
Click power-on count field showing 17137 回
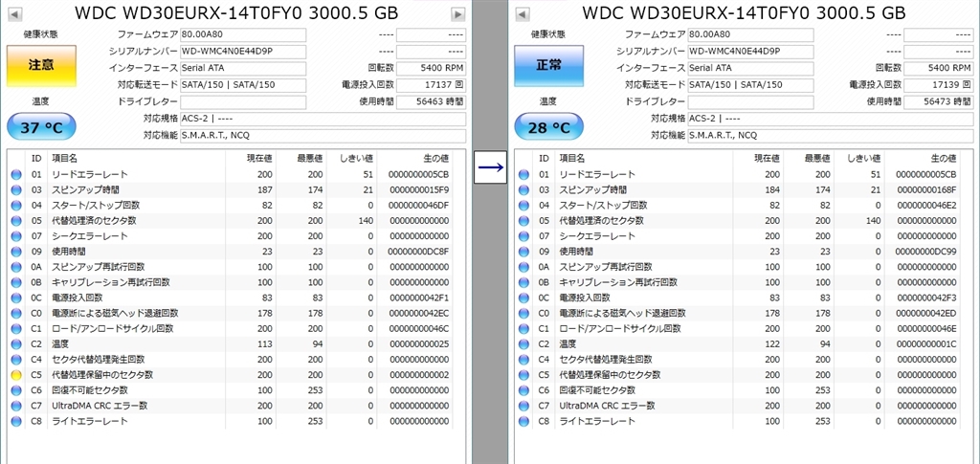pos(432,85)
